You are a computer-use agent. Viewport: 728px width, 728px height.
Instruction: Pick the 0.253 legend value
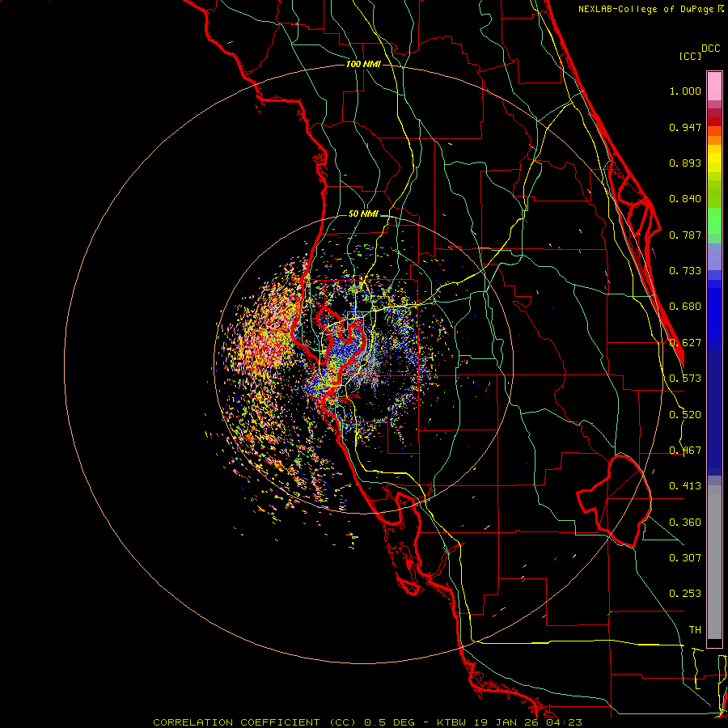tap(685, 594)
